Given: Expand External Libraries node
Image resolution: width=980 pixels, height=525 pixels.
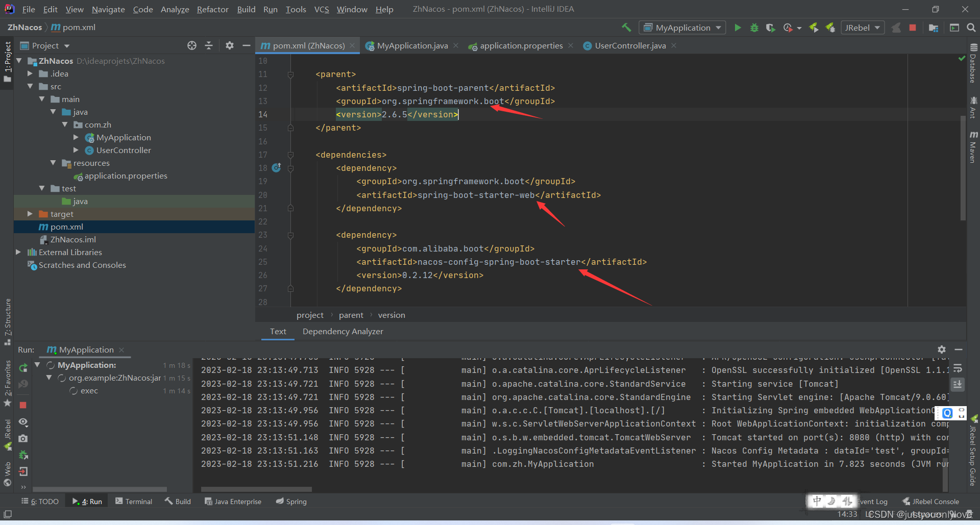Looking at the screenshot, I should [18, 252].
